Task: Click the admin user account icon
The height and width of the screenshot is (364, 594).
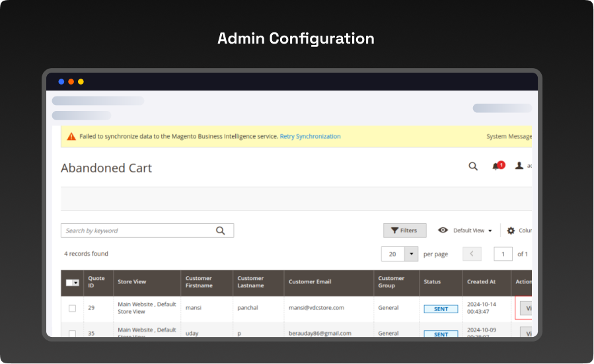Action: (519, 166)
